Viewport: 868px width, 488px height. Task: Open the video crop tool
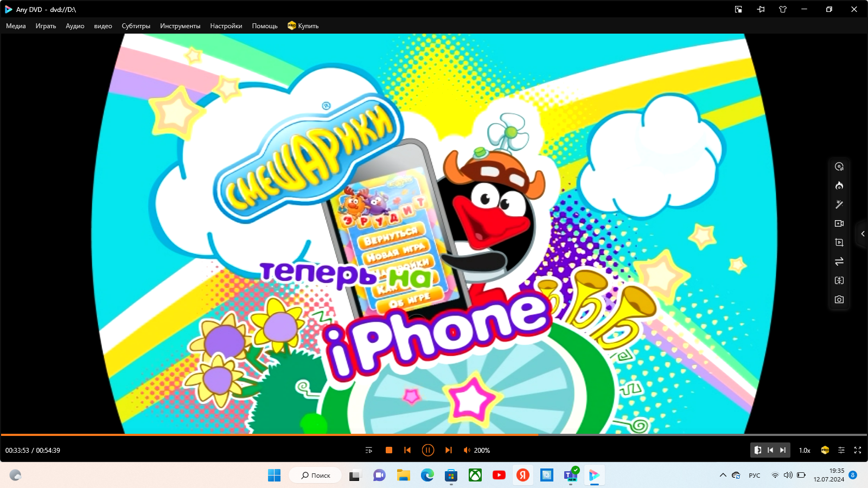pyautogui.click(x=839, y=242)
